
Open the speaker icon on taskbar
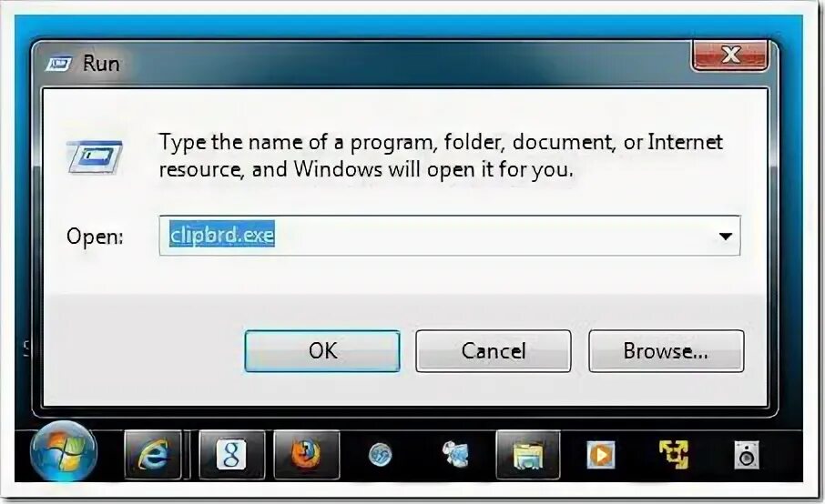[x=747, y=455]
